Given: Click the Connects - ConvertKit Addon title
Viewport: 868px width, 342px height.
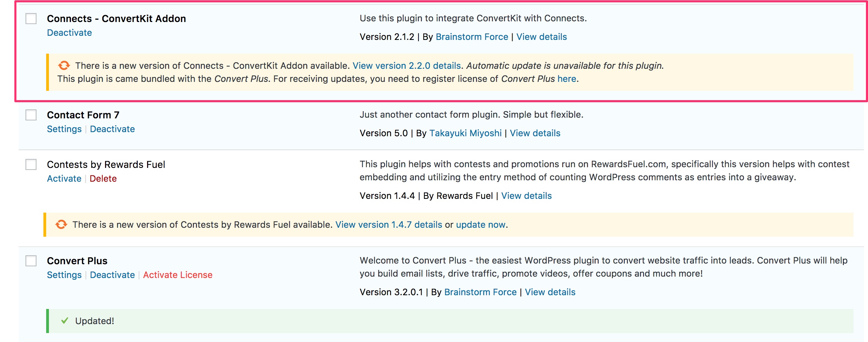Looking at the screenshot, I should tap(116, 19).
